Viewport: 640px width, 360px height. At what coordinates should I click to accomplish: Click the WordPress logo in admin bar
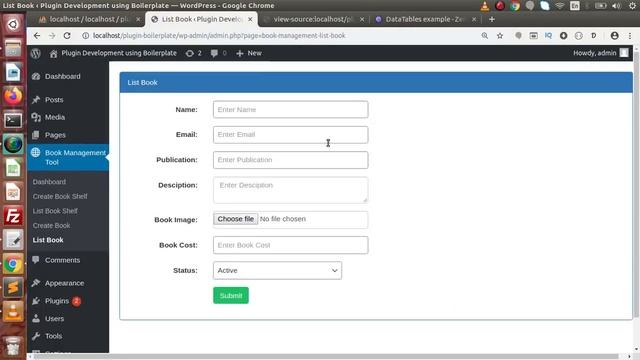click(36, 53)
